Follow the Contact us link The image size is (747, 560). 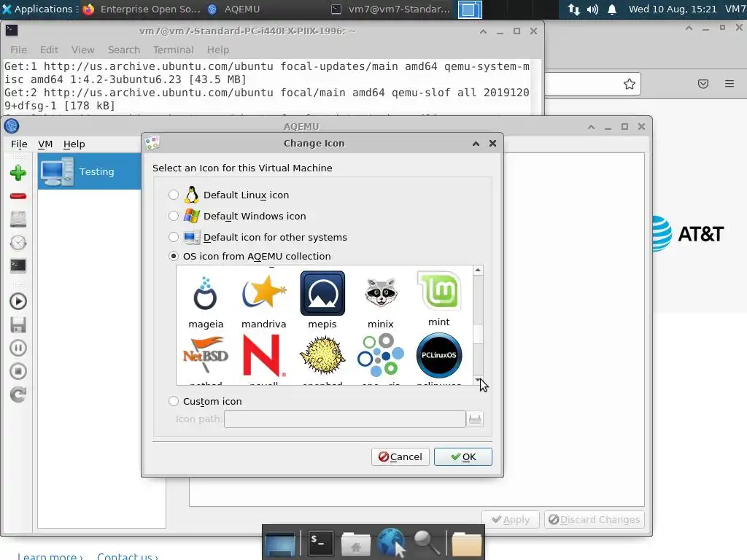click(x=127, y=556)
